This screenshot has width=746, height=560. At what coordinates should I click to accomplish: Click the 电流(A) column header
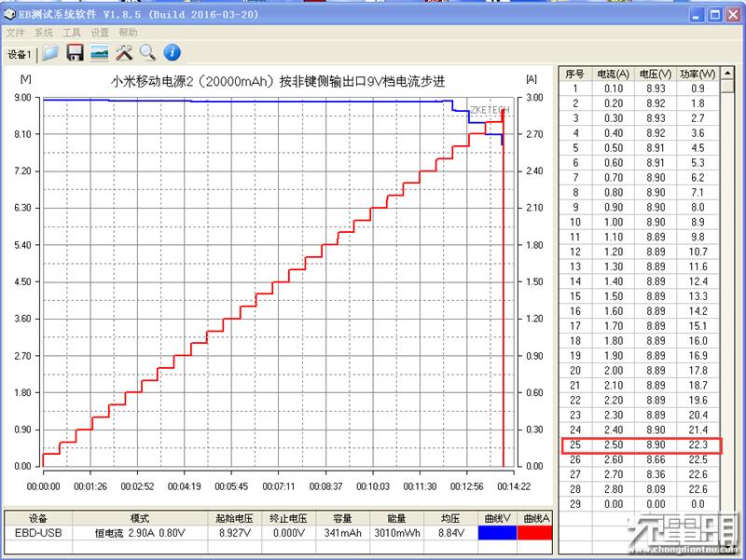(x=613, y=74)
